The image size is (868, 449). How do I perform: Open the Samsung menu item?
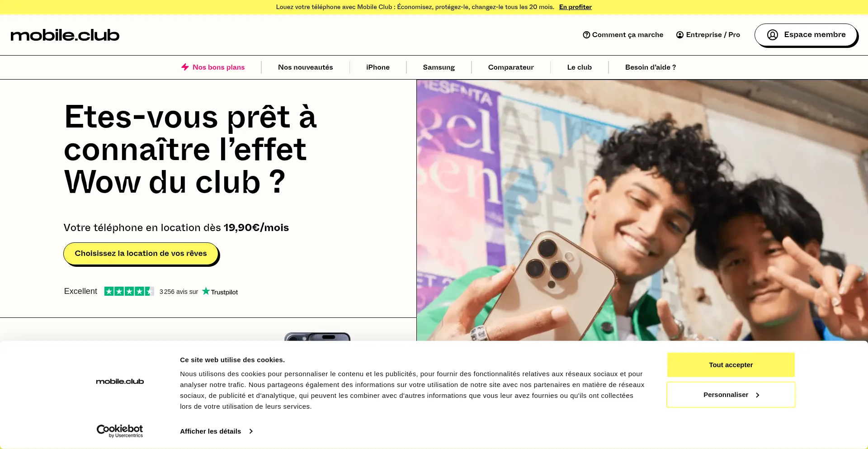click(439, 67)
